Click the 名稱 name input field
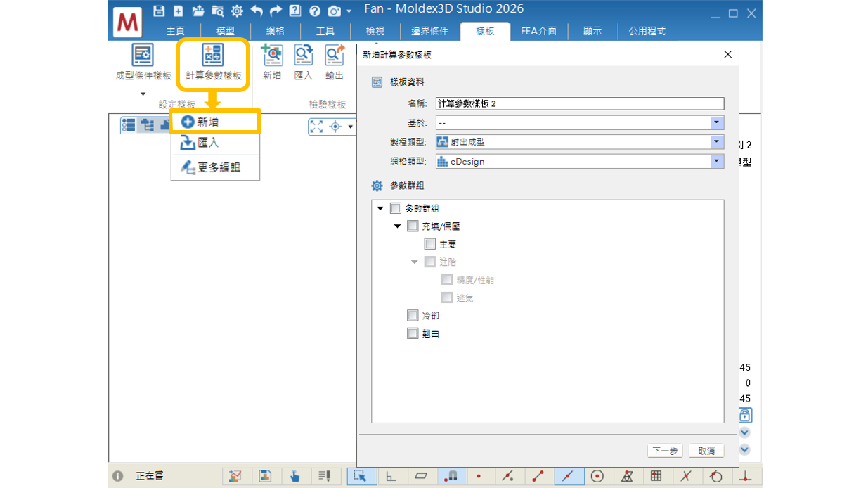The image size is (868, 488). click(579, 103)
